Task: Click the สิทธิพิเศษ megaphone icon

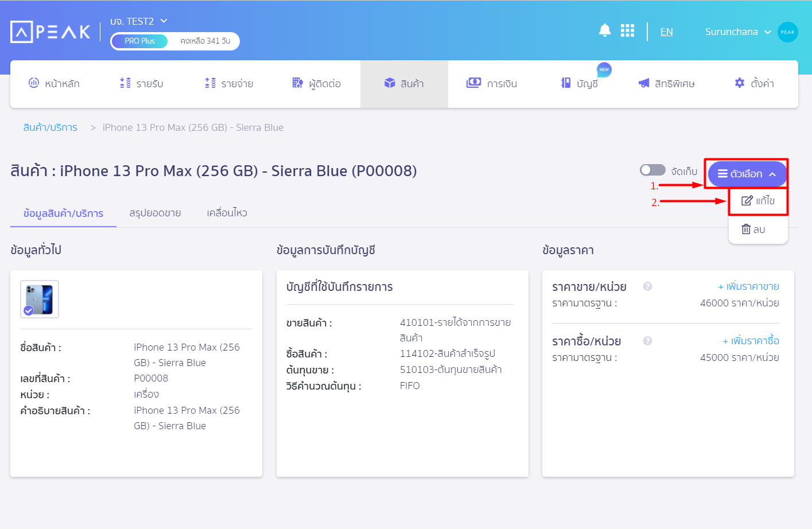Action: point(644,83)
